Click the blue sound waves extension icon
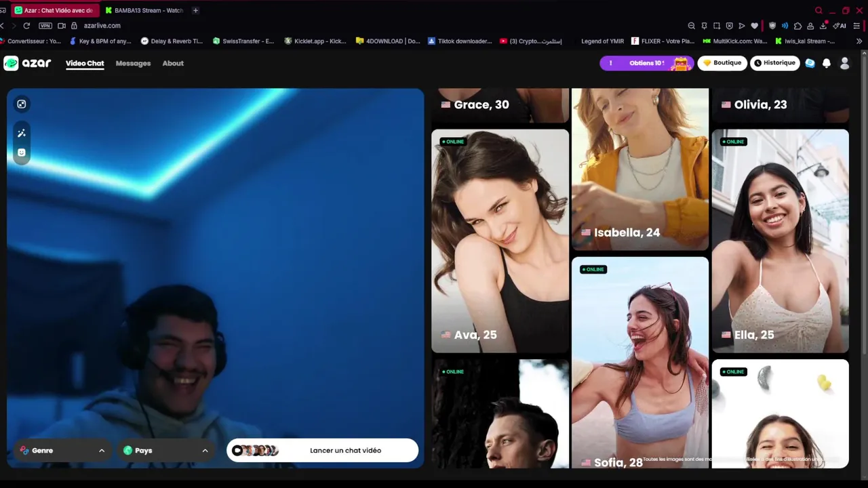 [785, 26]
